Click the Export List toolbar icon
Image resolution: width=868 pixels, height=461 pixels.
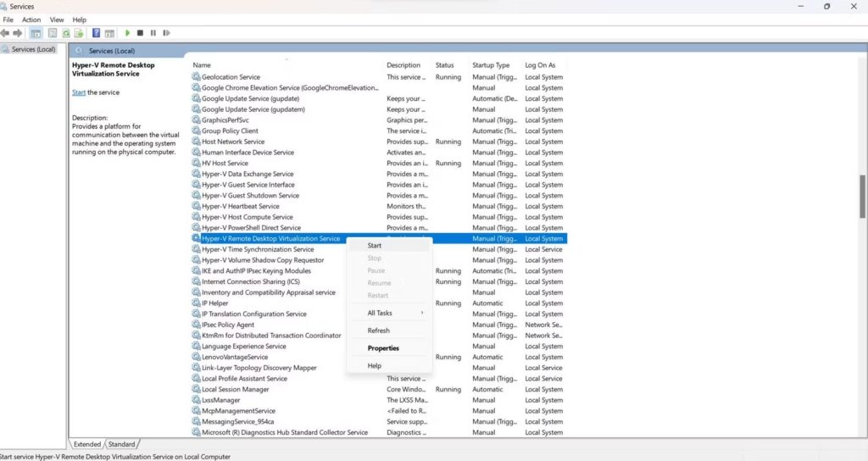(79, 33)
